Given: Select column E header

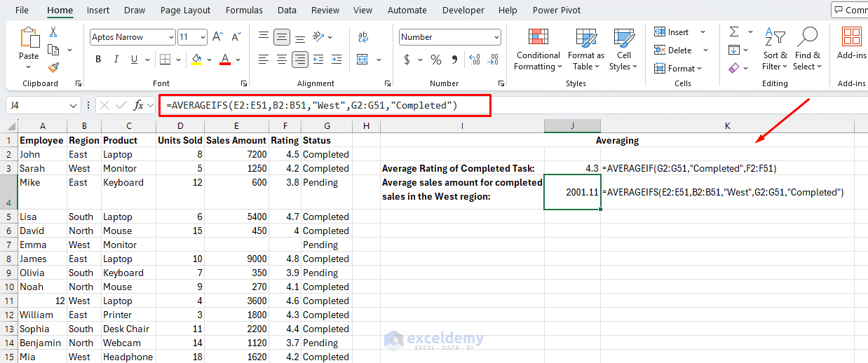Looking at the screenshot, I should pos(236,126).
